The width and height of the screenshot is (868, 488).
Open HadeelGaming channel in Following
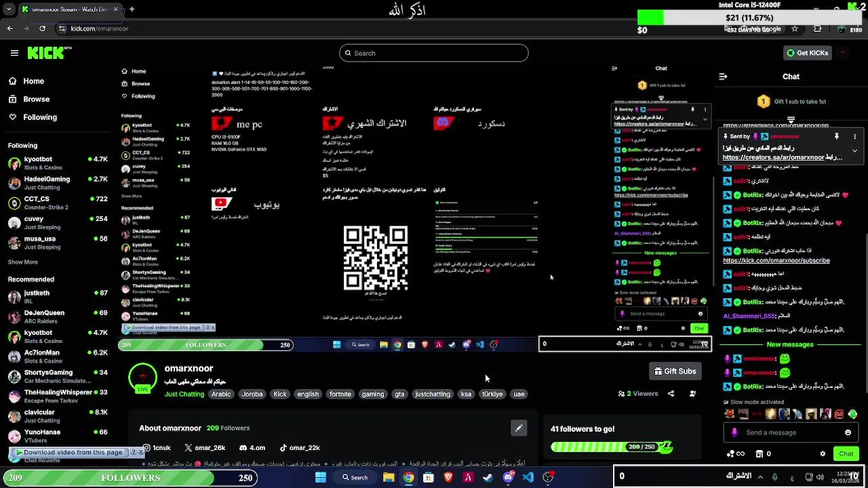[58, 183]
